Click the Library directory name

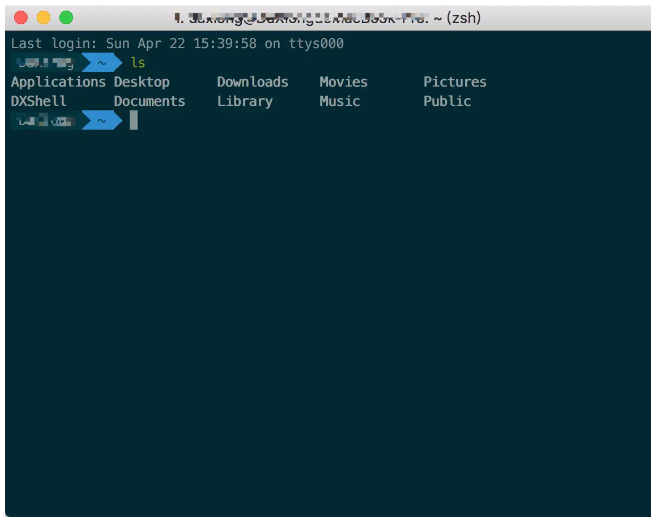(x=245, y=102)
